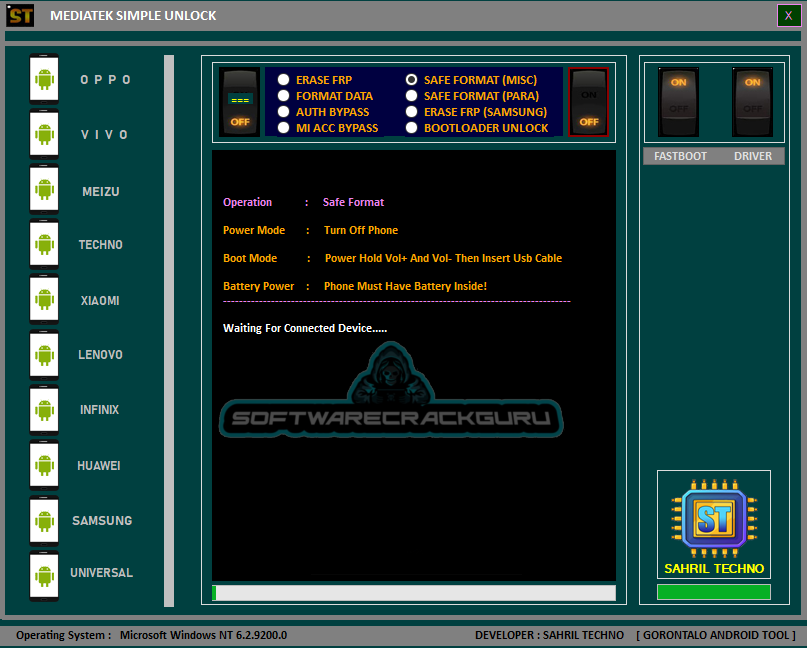
Task: Click 'Turn Off Phone' power mode text
Action: coord(361,230)
